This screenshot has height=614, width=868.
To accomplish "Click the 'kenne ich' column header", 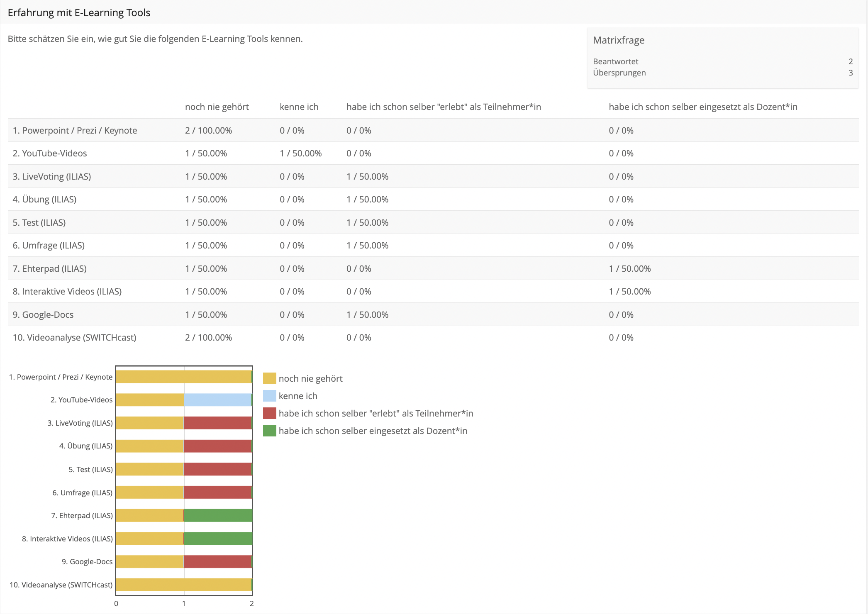I will [x=299, y=107].
